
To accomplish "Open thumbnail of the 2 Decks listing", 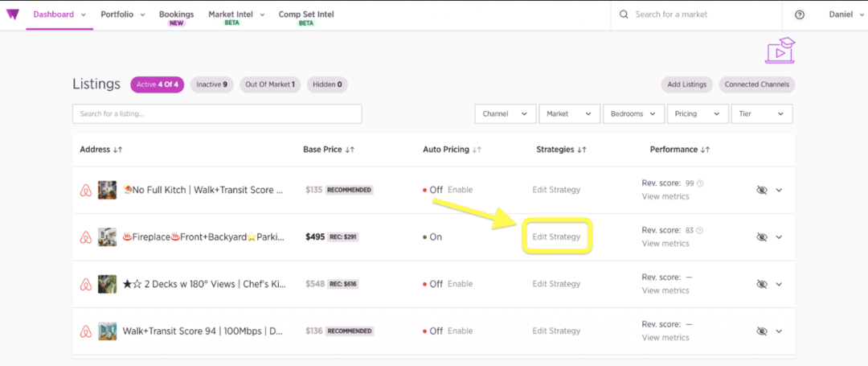I will pos(107,284).
